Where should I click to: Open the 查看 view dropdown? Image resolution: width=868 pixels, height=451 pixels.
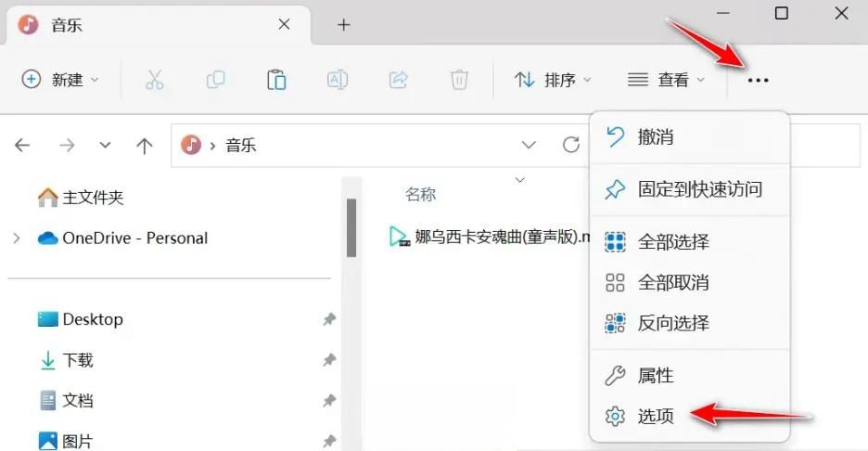point(666,80)
